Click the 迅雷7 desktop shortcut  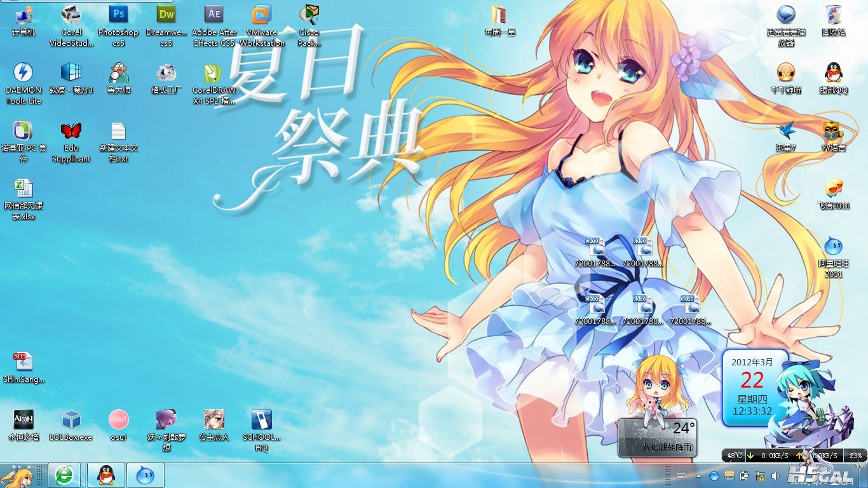point(786,137)
